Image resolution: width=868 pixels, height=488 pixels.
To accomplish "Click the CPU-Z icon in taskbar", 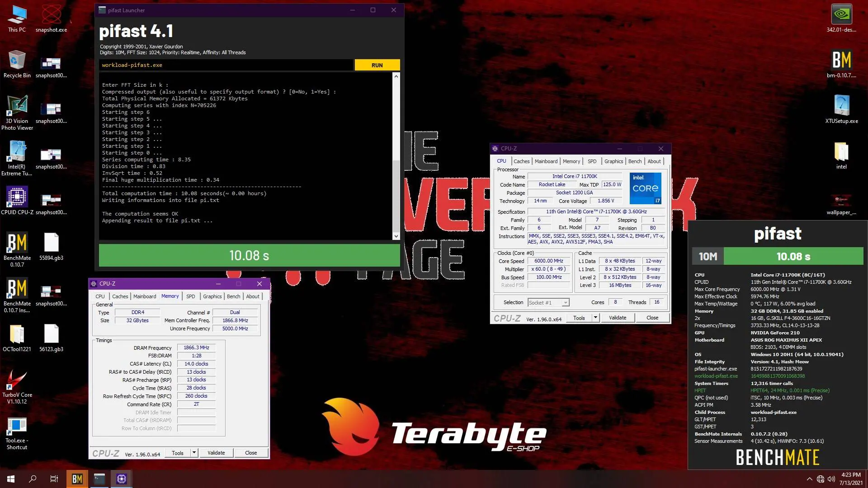I will pos(121,479).
